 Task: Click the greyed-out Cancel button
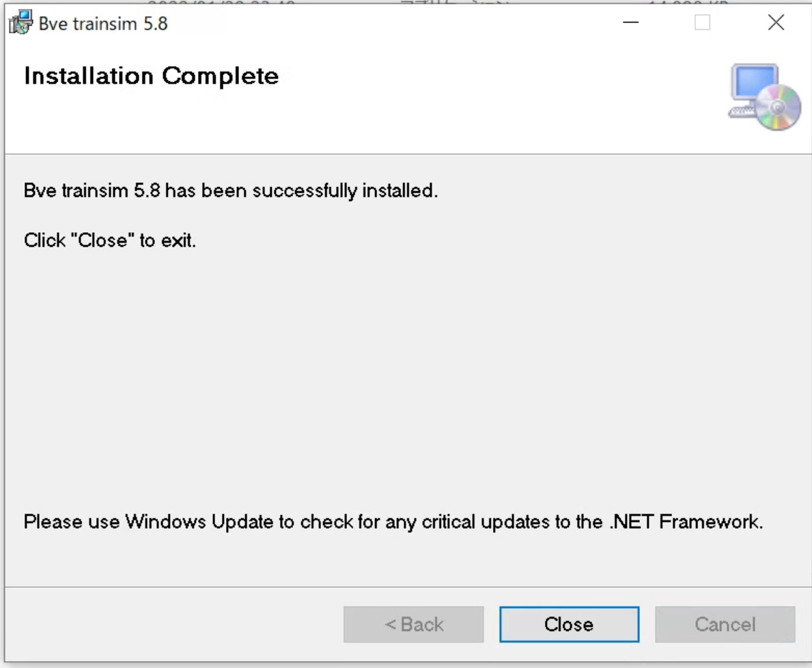(725, 624)
